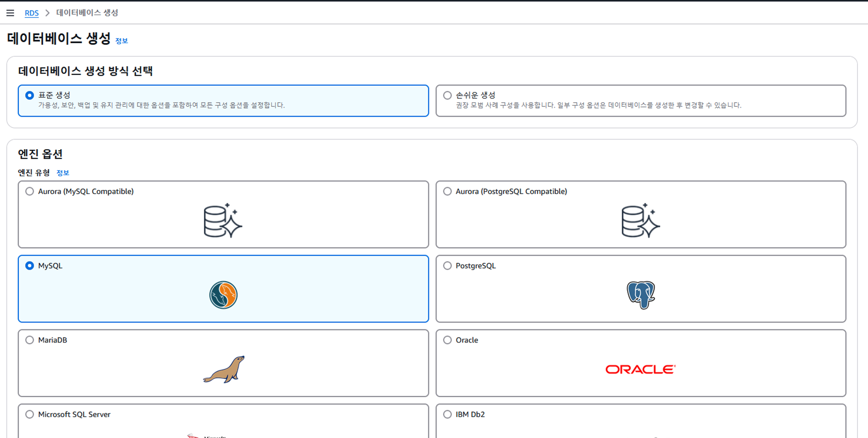Open the hamburger navigation menu
This screenshot has height=438, width=868.
pyautogui.click(x=10, y=13)
